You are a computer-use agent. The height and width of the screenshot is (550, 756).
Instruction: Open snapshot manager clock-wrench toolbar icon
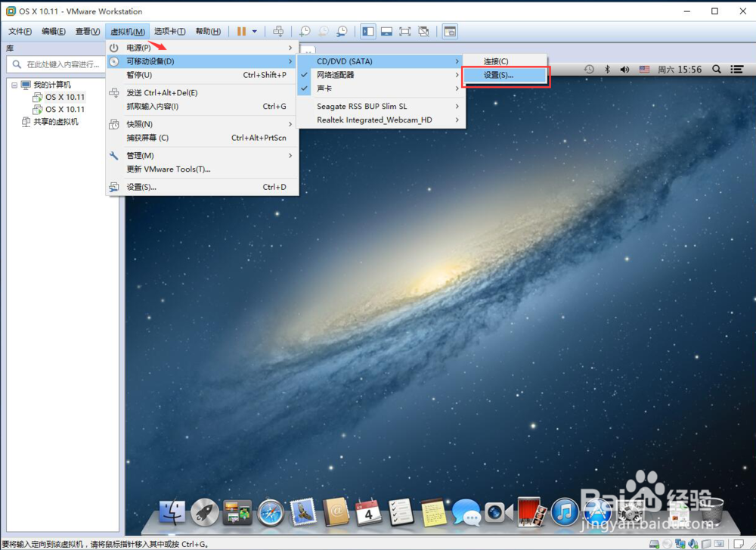coord(342,31)
